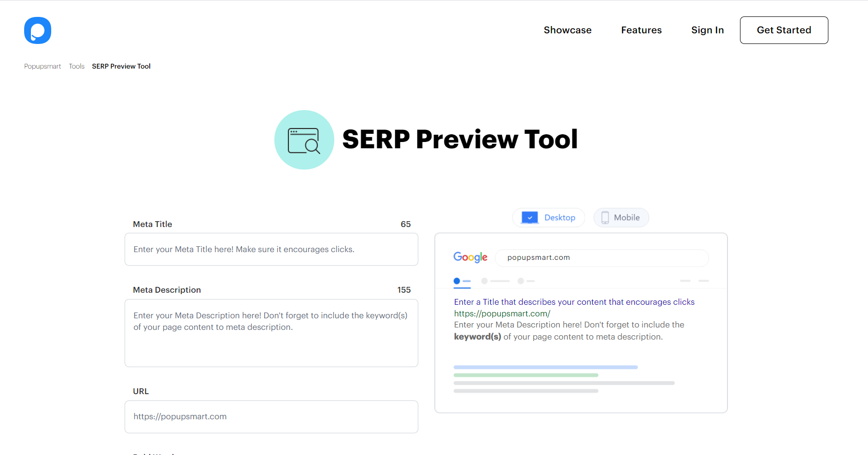Click the desktop monitor icon

point(529,218)
